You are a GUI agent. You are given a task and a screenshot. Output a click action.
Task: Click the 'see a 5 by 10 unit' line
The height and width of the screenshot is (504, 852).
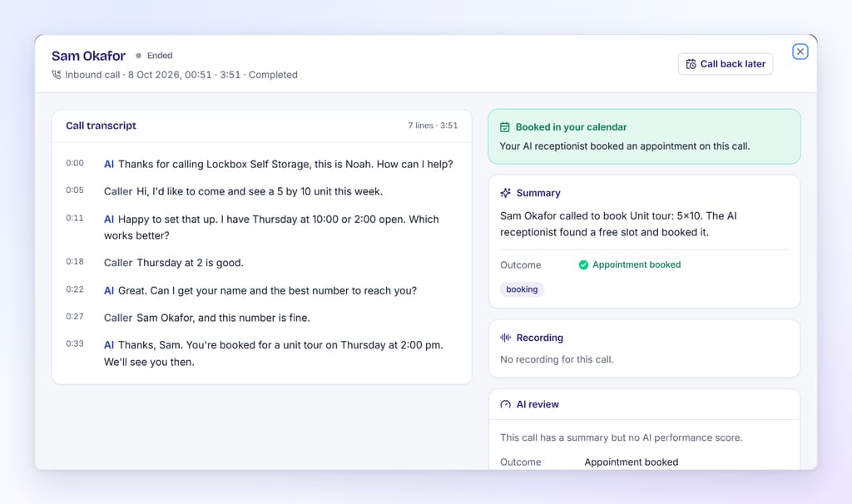coord(244,191)
